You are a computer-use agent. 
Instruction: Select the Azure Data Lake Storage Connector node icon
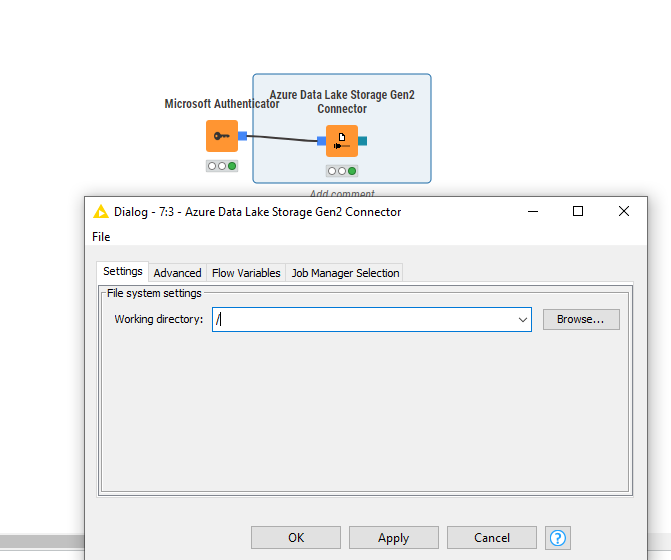click(x=342, y=141)
